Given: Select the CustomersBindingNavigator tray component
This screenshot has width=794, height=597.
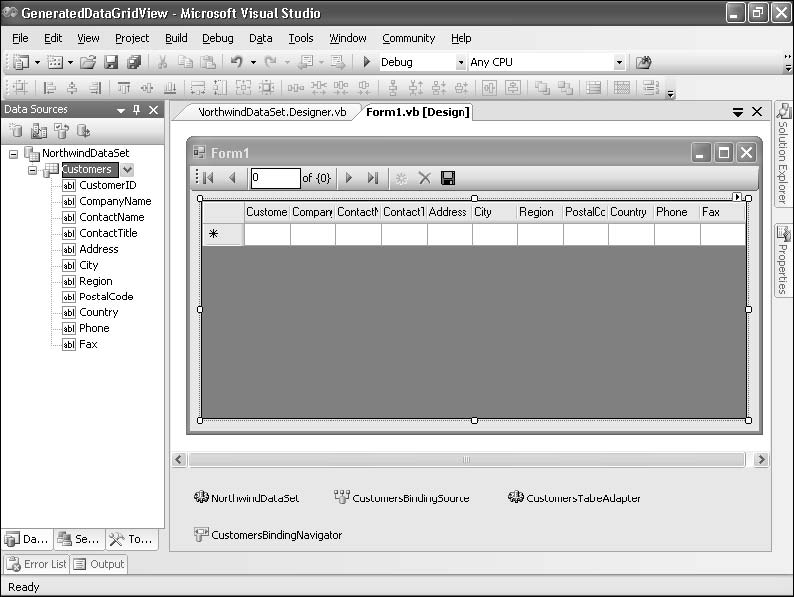Looking at the screenshot, I should pyautogui.click(x=268, y=535).
